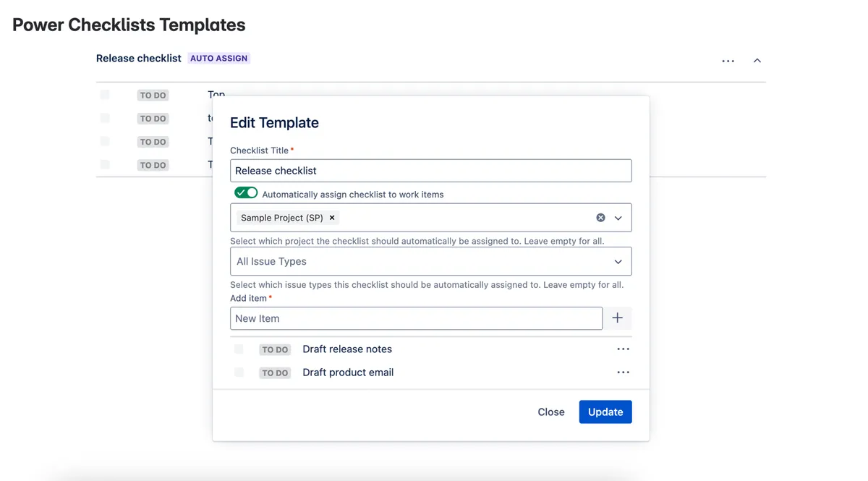Click third background row TO DO status
Viewport: 868px width, 481px height.
(153, 142)
